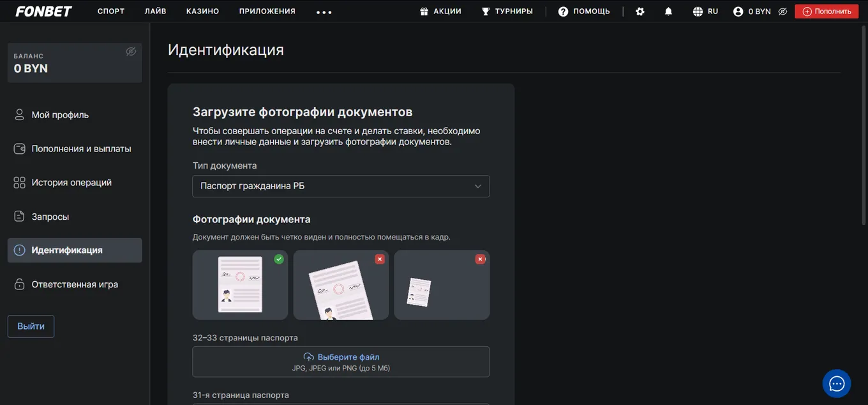
Task: Click the globe language icon
Action: (x=698, y=11)
